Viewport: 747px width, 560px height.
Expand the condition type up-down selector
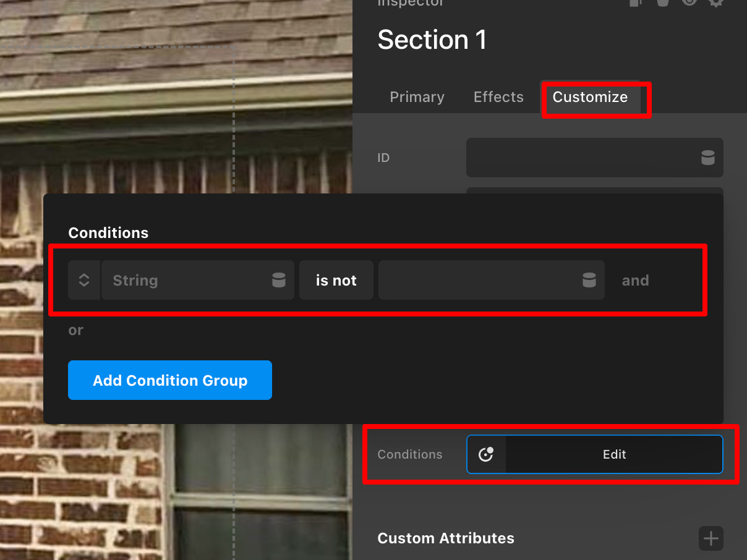(x=84, y=281)
